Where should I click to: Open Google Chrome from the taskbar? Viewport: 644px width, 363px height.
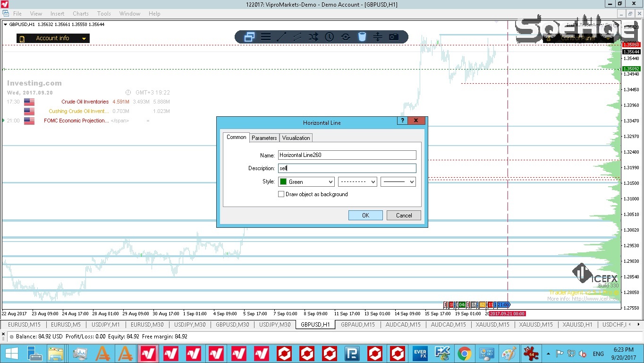(464, 354)
